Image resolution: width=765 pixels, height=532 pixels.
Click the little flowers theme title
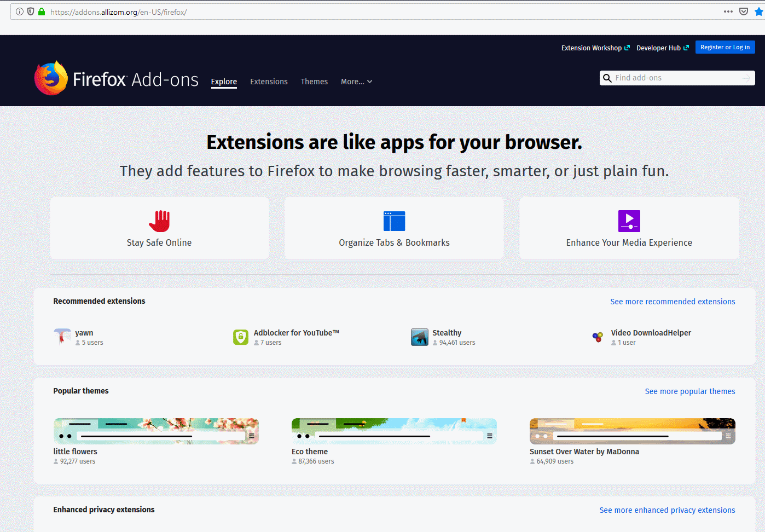[x=75, y=452]
